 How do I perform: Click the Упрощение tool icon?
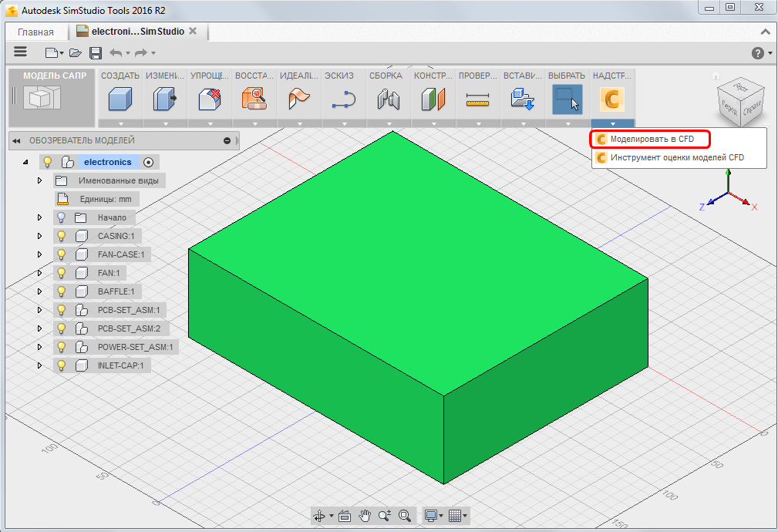(x=210, y=98)
